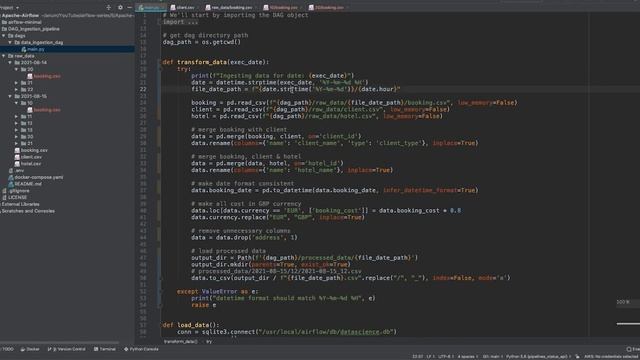
Task: Open the Git main branch widget
Action: point(491,357)
